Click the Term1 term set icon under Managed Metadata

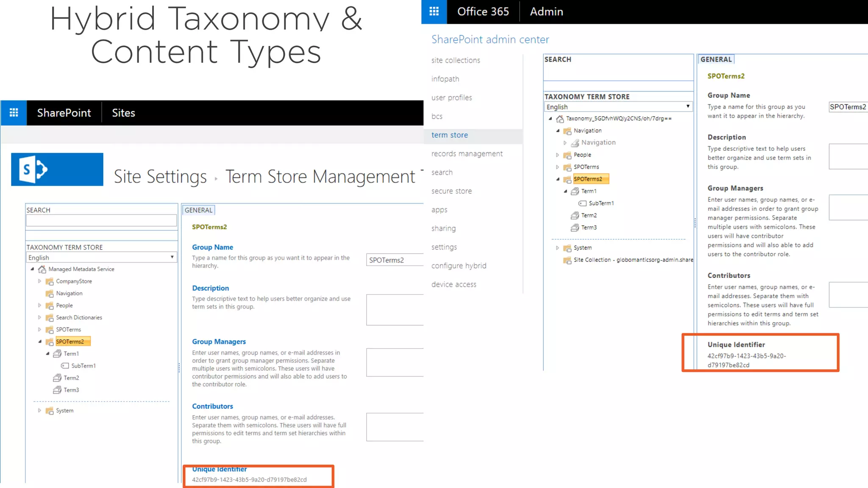click(57, 354)
